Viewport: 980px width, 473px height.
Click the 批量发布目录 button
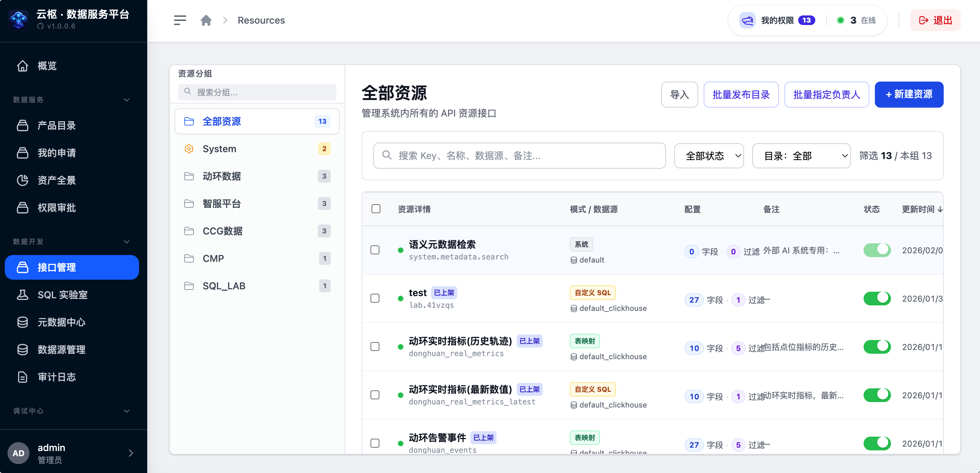pos(741,95)
